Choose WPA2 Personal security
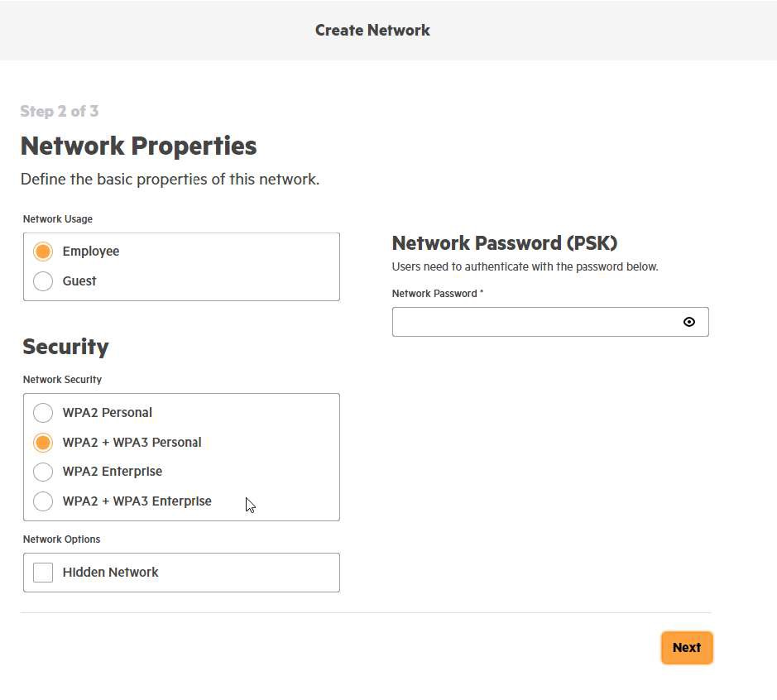The height and width of the screenshot is (700, 777). point(43,412)
